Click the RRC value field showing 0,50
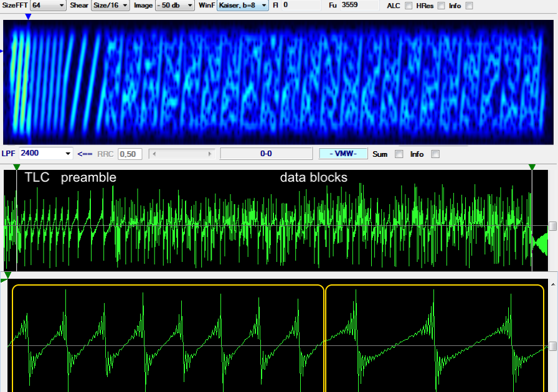Screen dimensions: 558x392 129,153
